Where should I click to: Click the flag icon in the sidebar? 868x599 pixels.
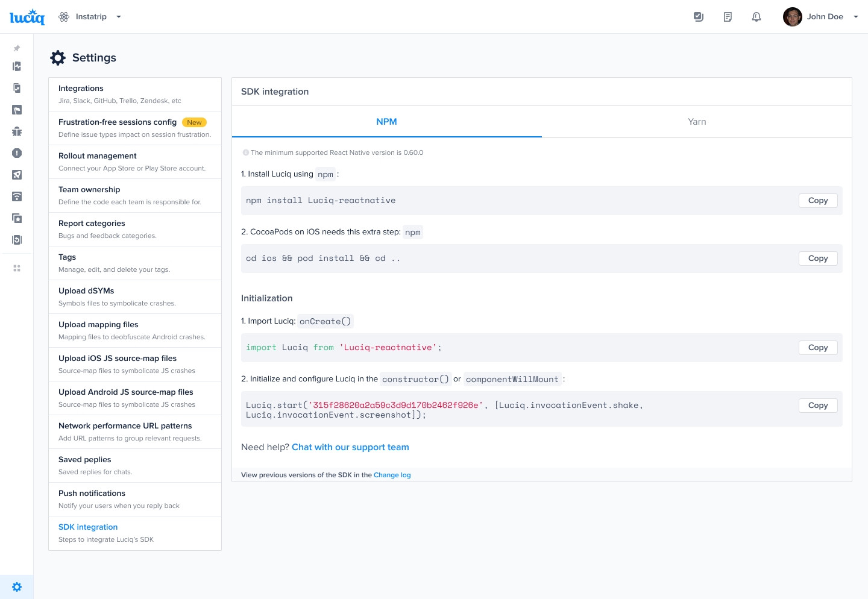point(17,110)
